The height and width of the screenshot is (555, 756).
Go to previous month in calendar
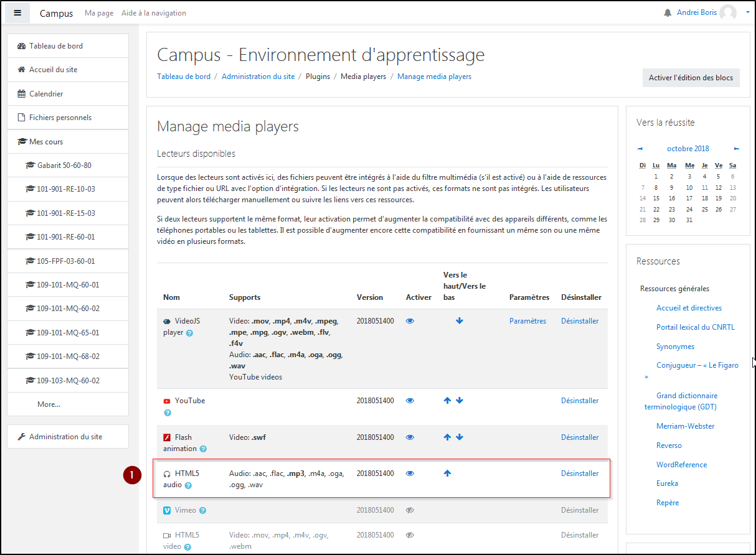[x=640, y=149]
